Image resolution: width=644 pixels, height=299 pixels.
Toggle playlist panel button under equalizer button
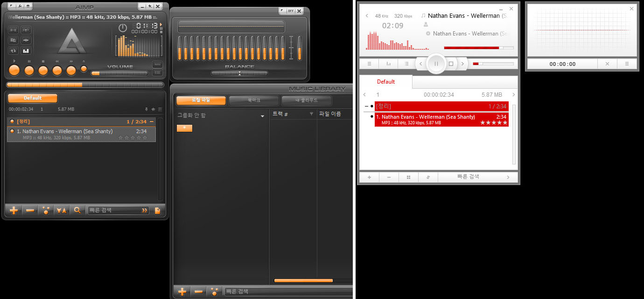coord(157,72)
